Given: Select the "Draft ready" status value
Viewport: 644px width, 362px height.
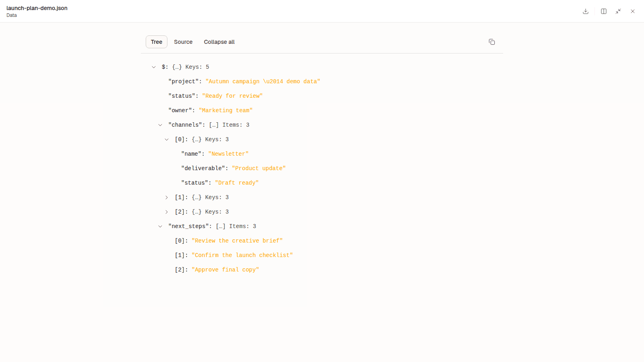Looking at the screenshot, I should click(237, 183).
